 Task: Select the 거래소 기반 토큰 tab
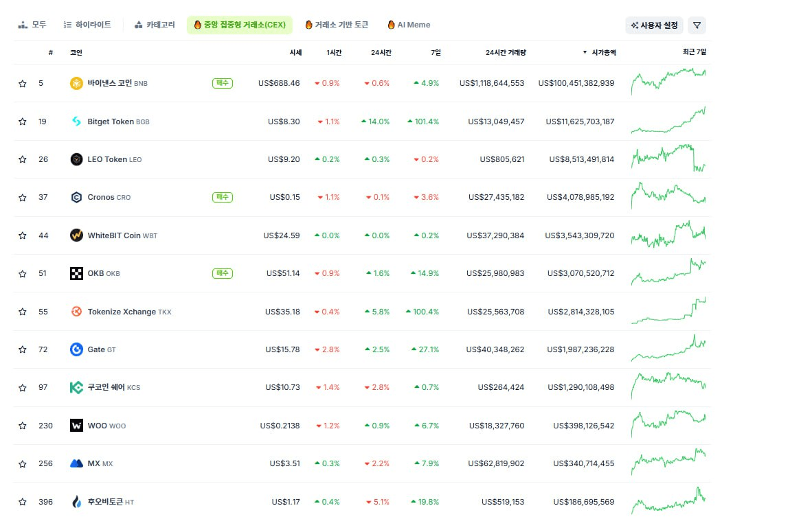(x=337, y=25)
